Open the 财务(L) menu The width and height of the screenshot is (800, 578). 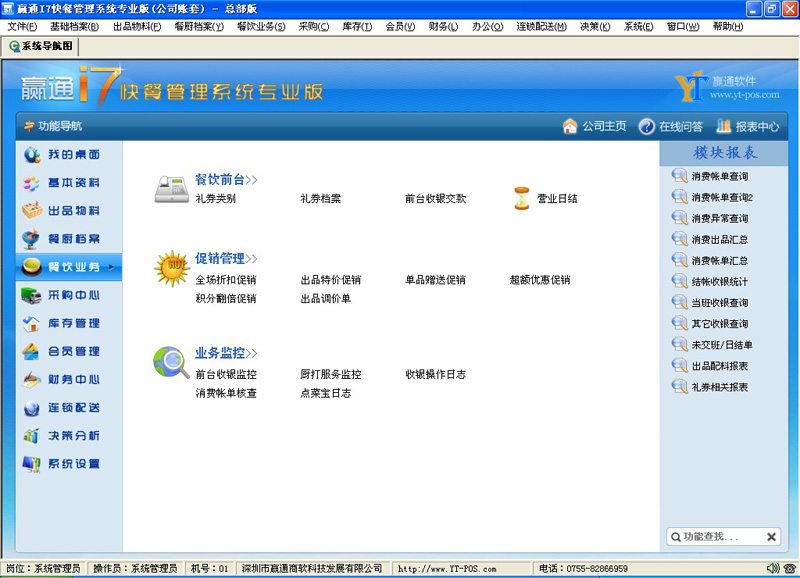(443, 27)
